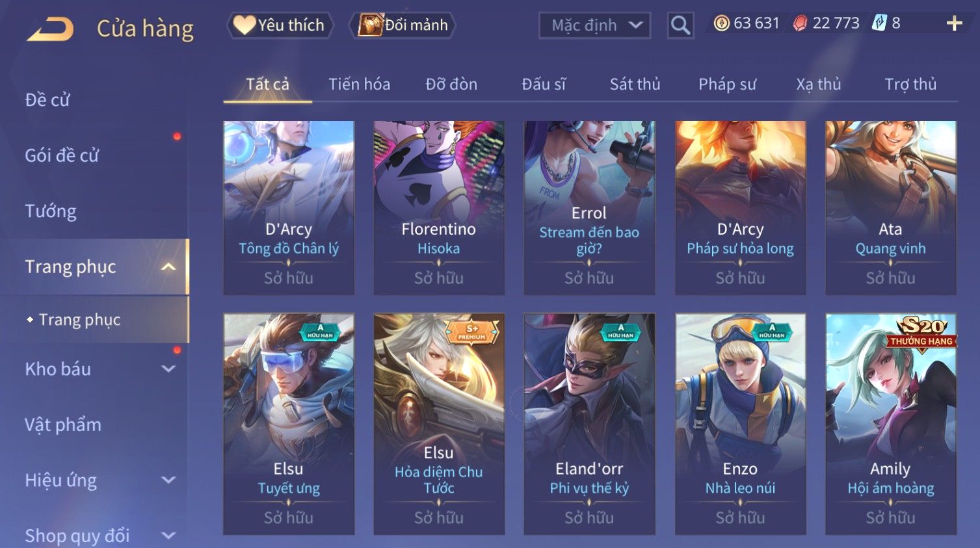Open the search magnifier icon

(680, 25)
